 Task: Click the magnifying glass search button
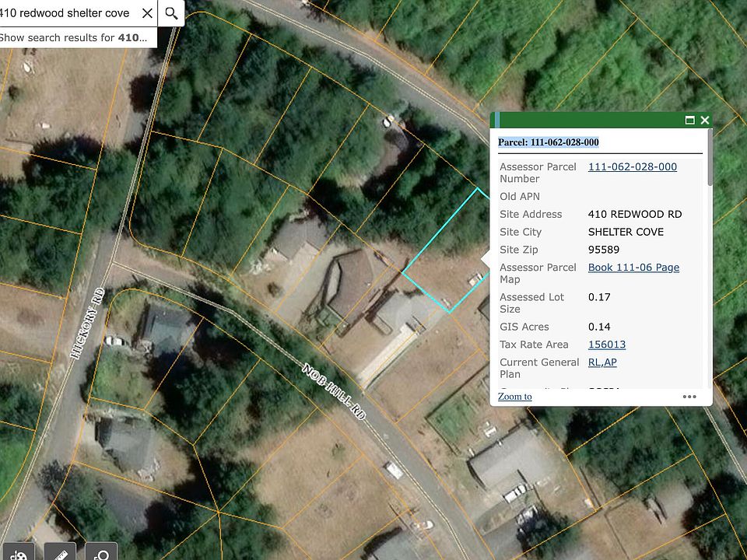click(171, 13)
